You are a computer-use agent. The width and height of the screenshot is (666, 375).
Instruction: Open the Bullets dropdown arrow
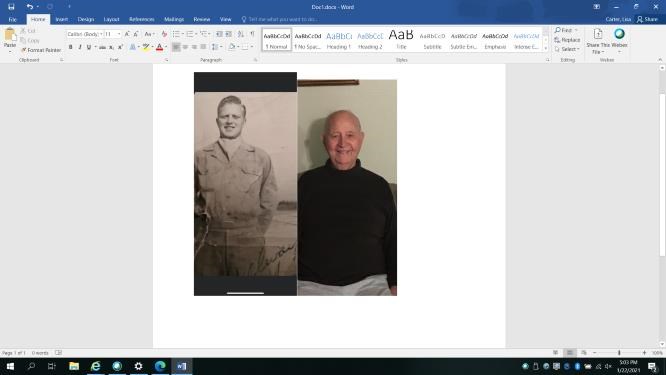(183, 34)
